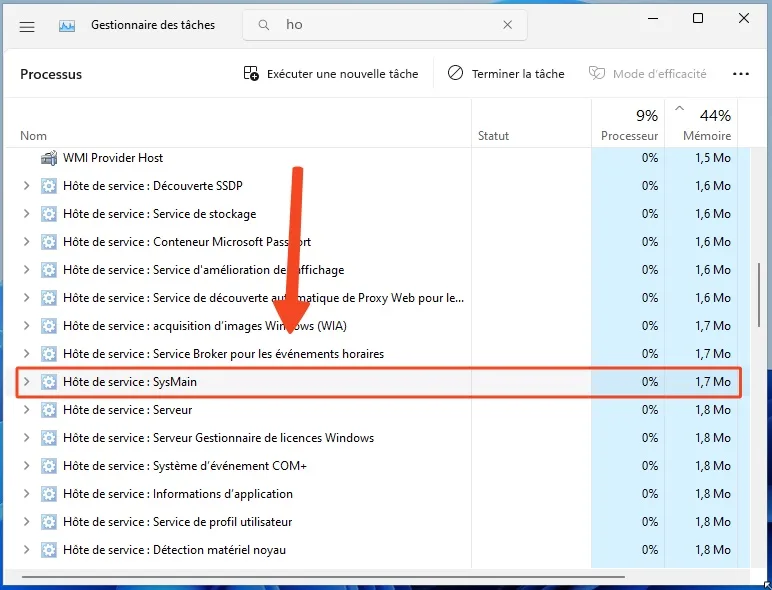
Task: Expand the Hôte de service : SysMain row
Action: coord(26,382)
